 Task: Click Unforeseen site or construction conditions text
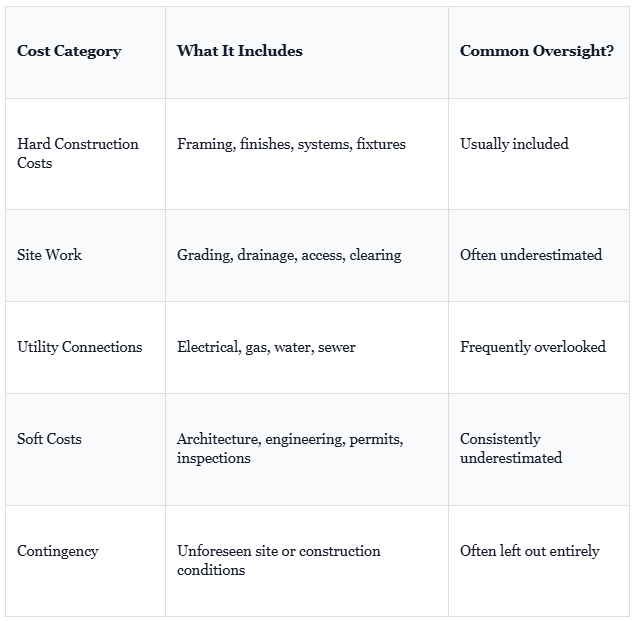click(x=279, y=561)
